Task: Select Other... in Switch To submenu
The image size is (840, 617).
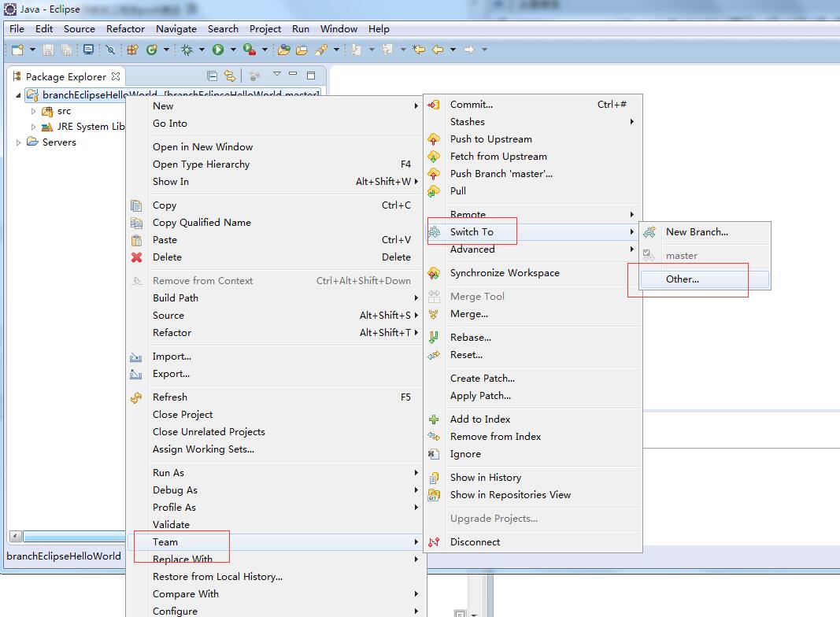Action: tap(705, 279)
